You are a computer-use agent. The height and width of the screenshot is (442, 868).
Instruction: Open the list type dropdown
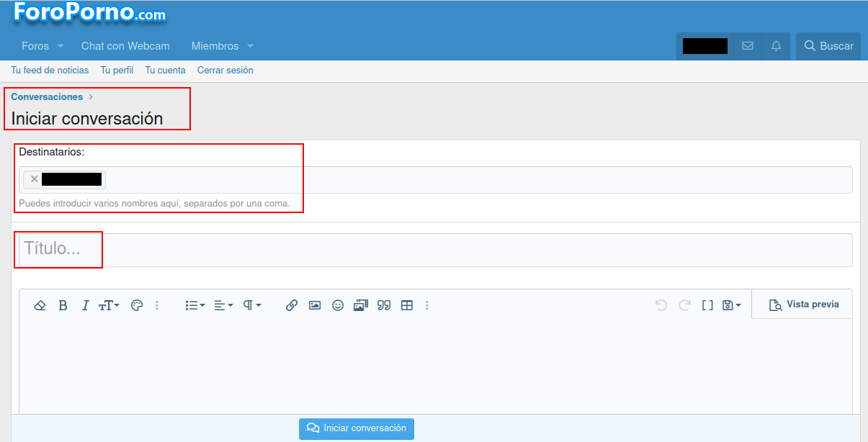pyautogui.click(x=195, y=305)
